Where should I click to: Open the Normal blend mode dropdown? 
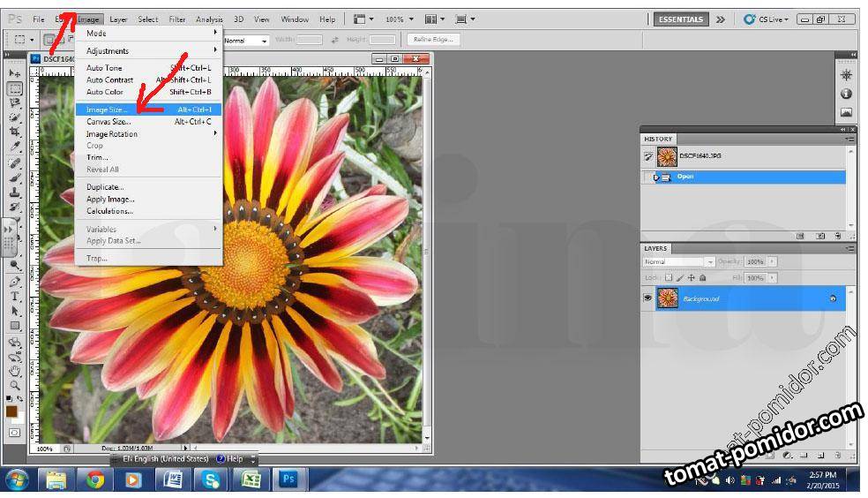678,262
